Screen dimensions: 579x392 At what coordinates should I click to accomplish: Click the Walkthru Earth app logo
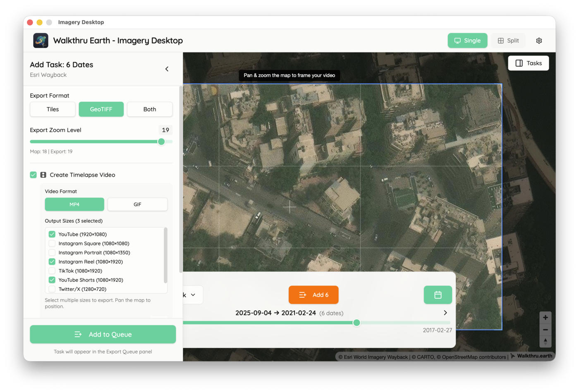tap(41, 40)
